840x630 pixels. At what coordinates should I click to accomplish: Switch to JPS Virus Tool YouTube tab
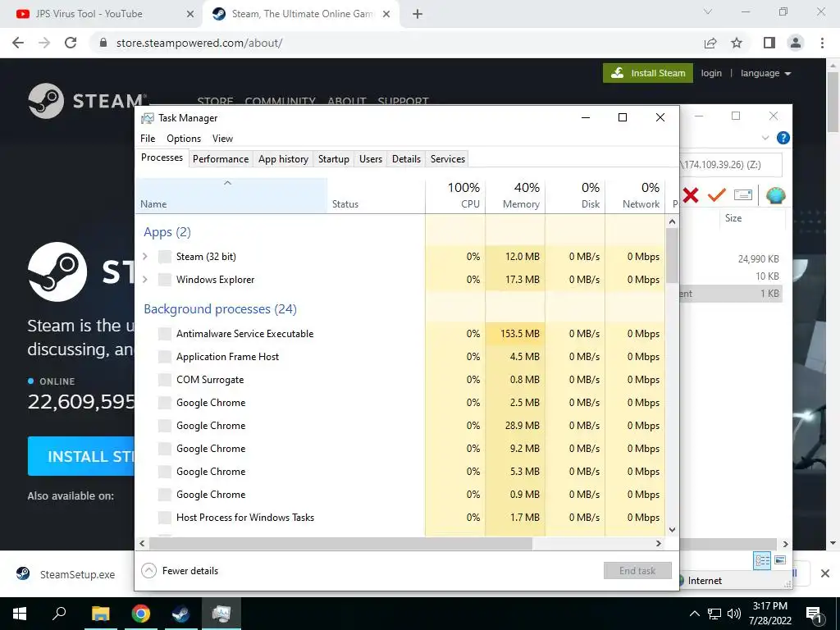tap(102, 14)
